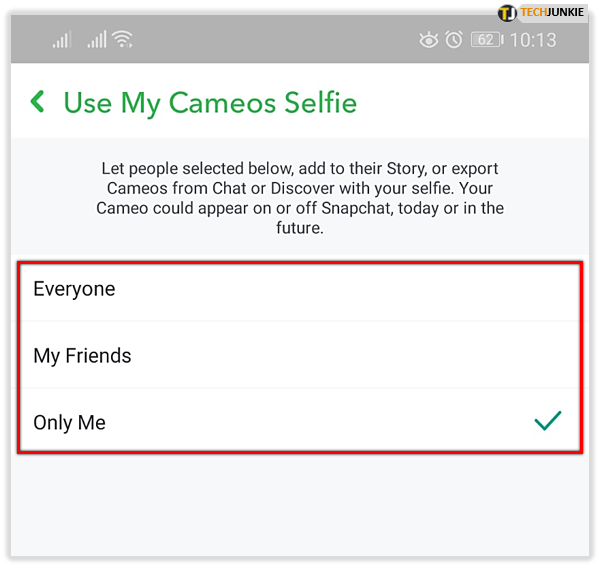Tap the blank area below the options list

300,505
